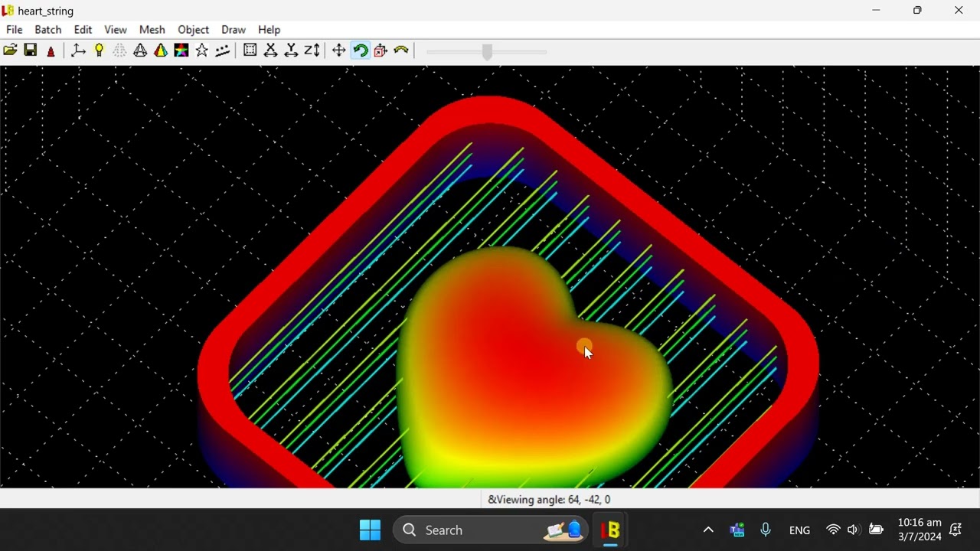The width and height of the screenshot is (980, 551).
Task: Open the Wi-Fi network icon
Action: tap(833, 530)
